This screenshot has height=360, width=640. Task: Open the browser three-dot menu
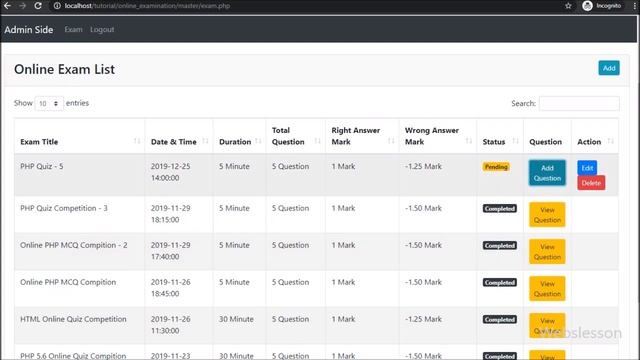635,6
